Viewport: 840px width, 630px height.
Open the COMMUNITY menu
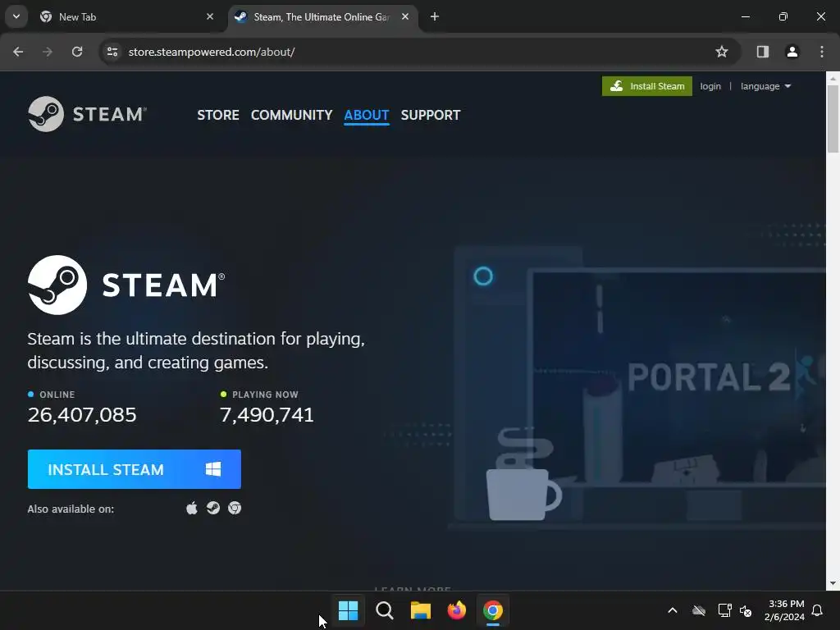pyautogui.click(x=291, y=115)
